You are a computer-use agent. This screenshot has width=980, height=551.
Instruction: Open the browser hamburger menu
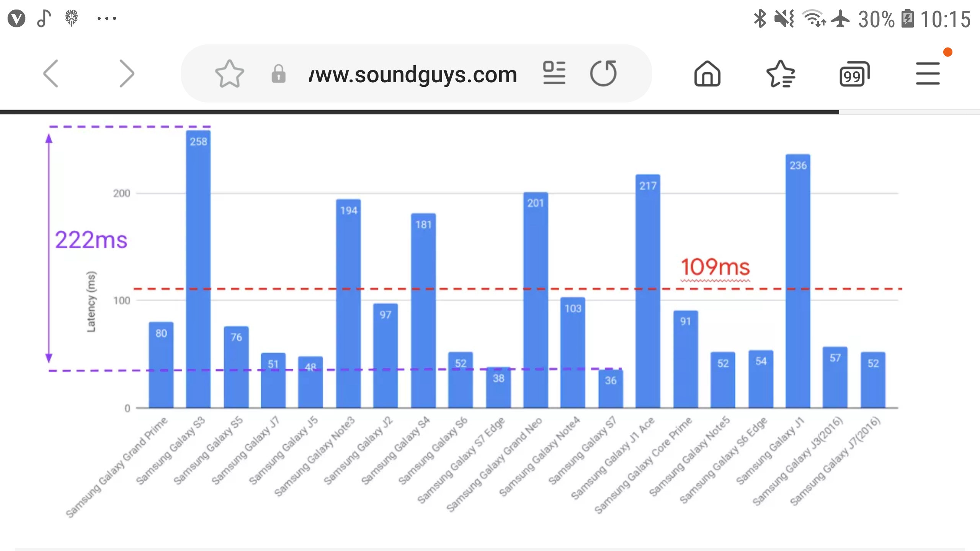click(x=928, y=73)
